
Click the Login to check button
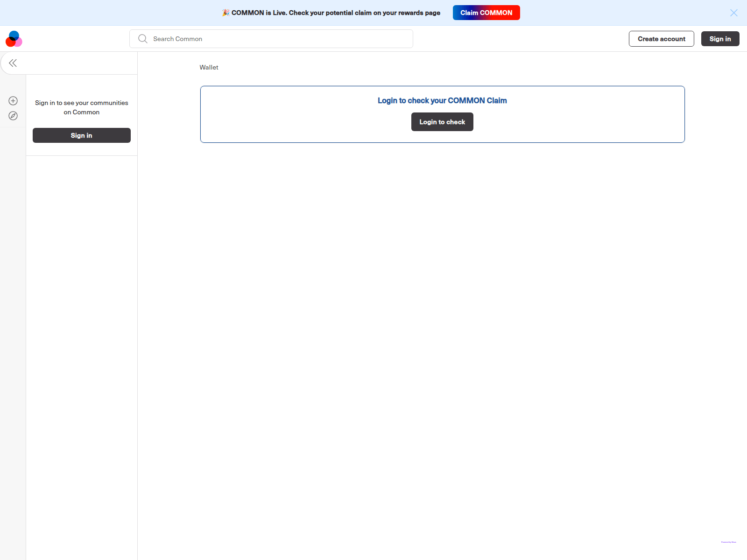(442, 122)
